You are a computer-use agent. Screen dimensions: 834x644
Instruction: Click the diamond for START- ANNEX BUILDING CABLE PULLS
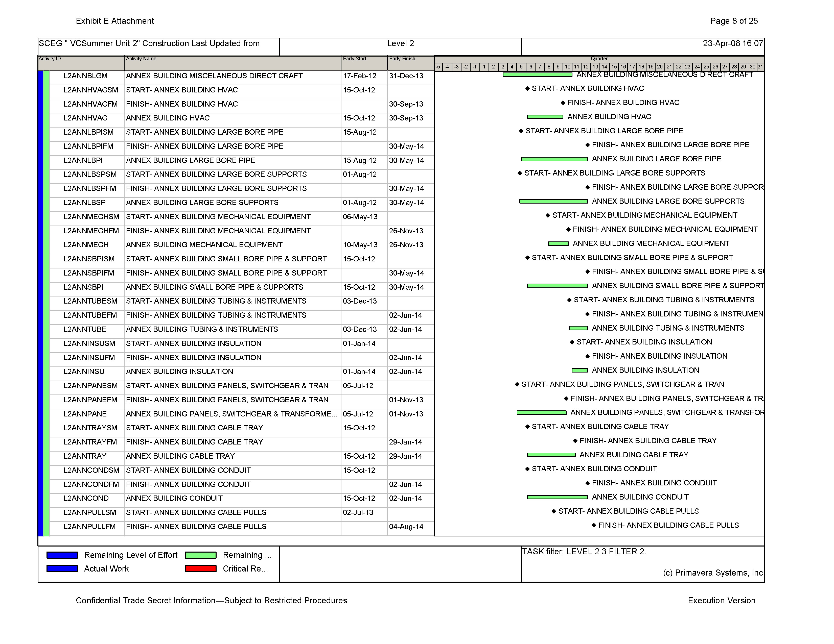point(554,511)
